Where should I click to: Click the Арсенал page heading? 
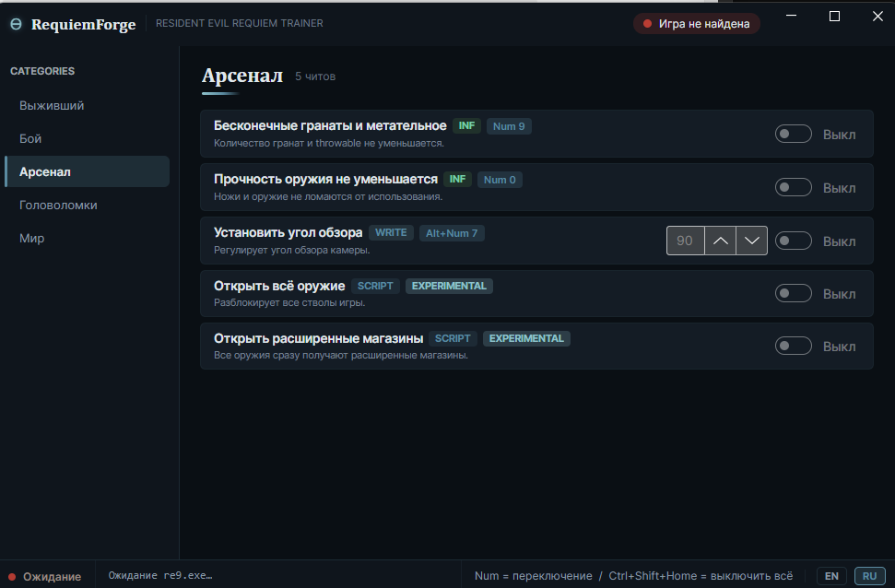(x=242, y=76)
